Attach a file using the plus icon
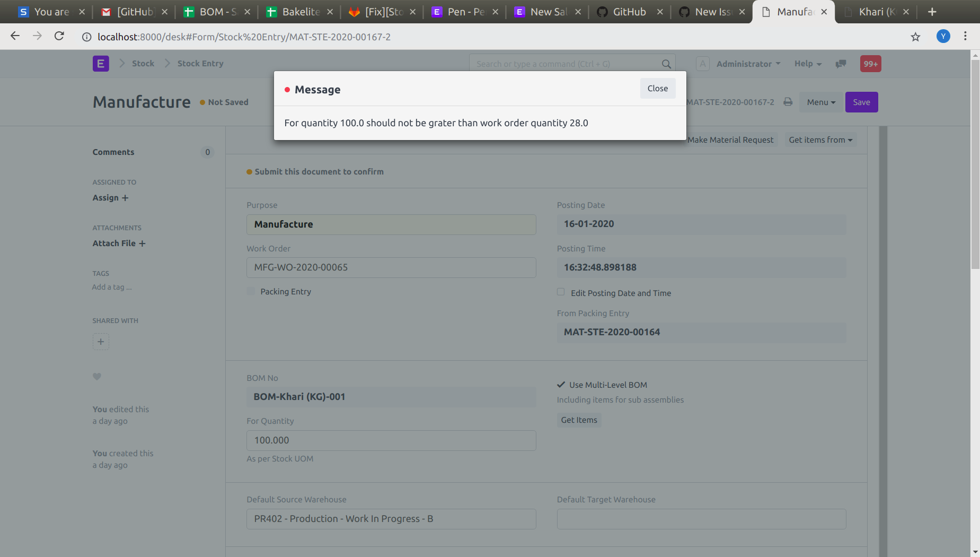Viewport: 980px width, 557px height. click(x=143, y=243)
